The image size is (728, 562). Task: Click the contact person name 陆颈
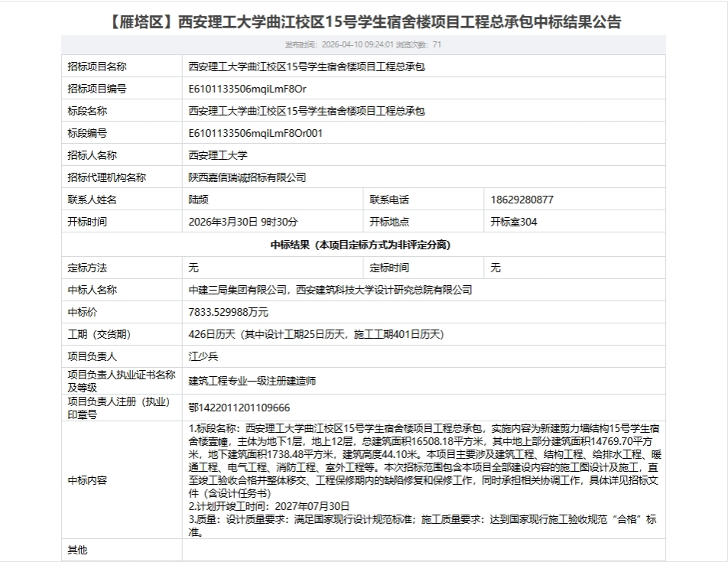tap(198, 200)
